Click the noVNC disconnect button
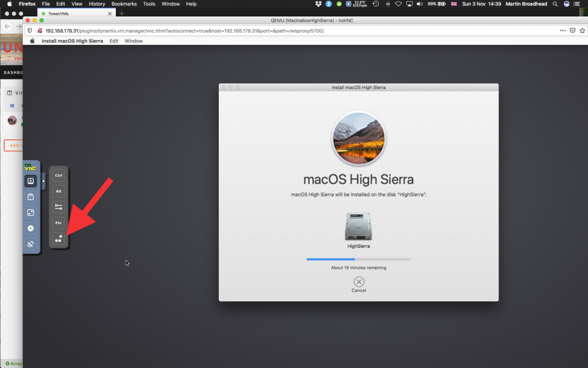Image resolution: width=588 pixels, height=368 pixels. point(31,244)
